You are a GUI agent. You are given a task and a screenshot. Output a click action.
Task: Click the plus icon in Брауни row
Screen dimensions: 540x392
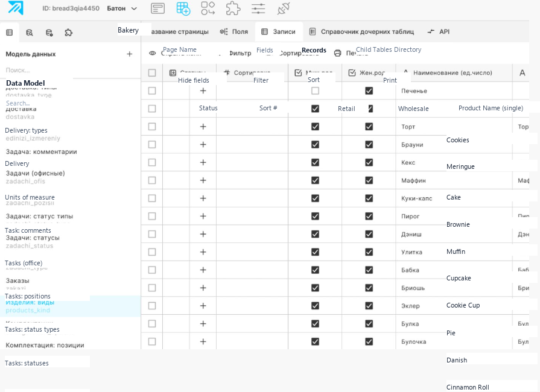pos(203,145)
